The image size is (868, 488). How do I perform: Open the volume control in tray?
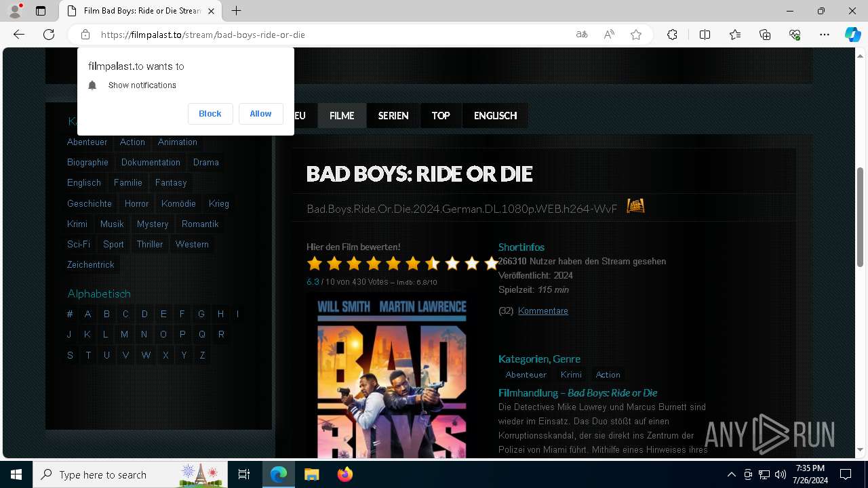tap(781, 474)
